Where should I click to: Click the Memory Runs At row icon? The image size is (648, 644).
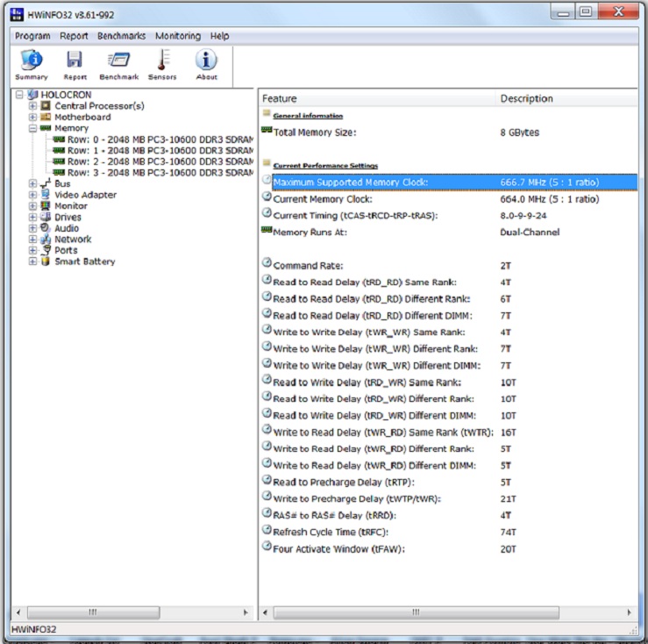coord(267,230)
